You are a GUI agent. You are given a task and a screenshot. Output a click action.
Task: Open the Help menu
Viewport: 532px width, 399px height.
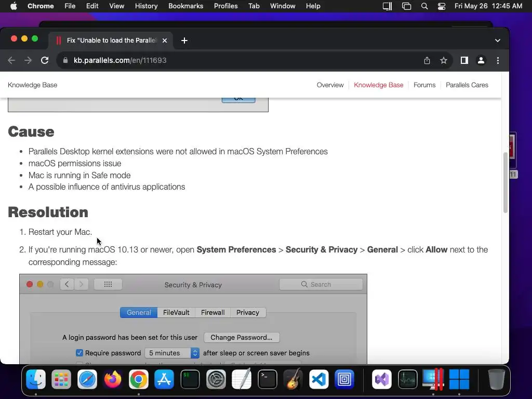313,6
